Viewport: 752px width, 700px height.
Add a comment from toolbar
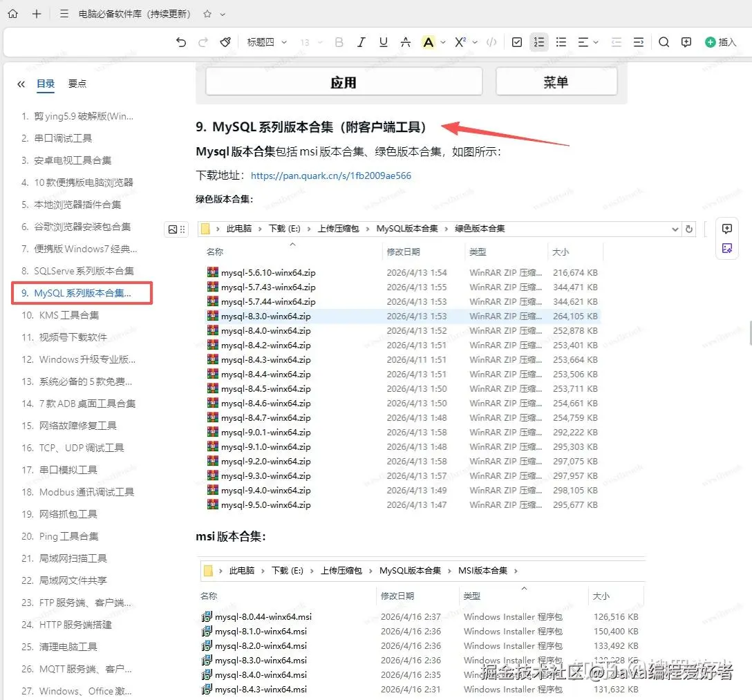click(686, 42)
